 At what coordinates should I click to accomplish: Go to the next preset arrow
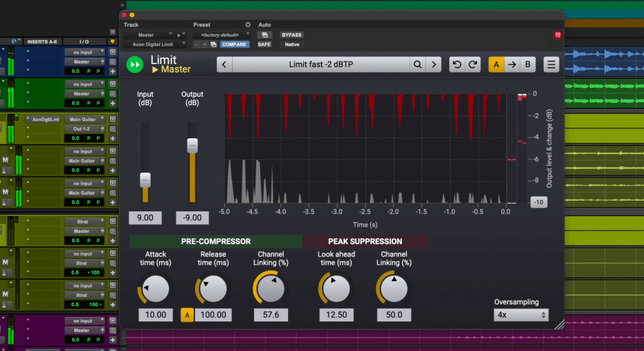(x=434, y=65)
